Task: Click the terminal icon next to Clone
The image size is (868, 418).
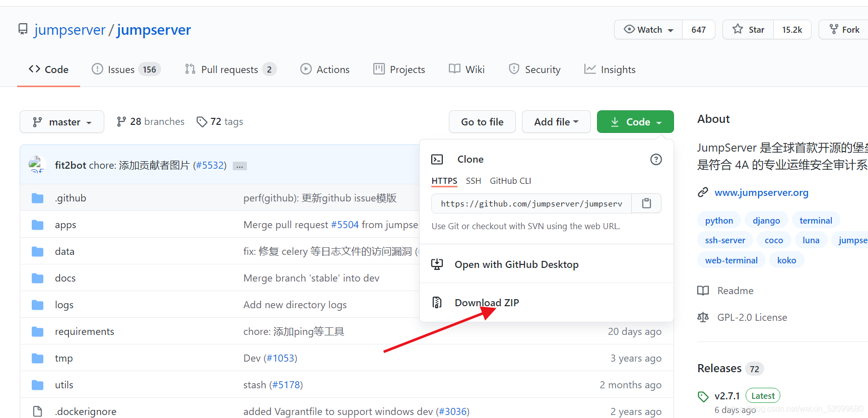Action: pyautogui.click(x=437, y=160)
